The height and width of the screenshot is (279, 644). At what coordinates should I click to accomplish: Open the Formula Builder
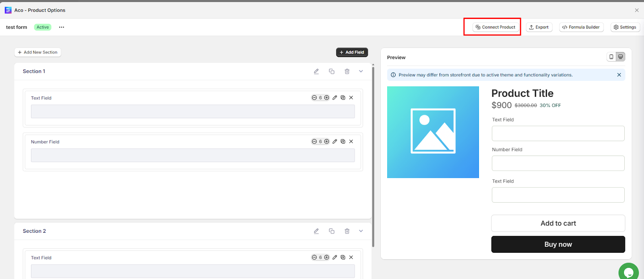[x=581, y=27]
